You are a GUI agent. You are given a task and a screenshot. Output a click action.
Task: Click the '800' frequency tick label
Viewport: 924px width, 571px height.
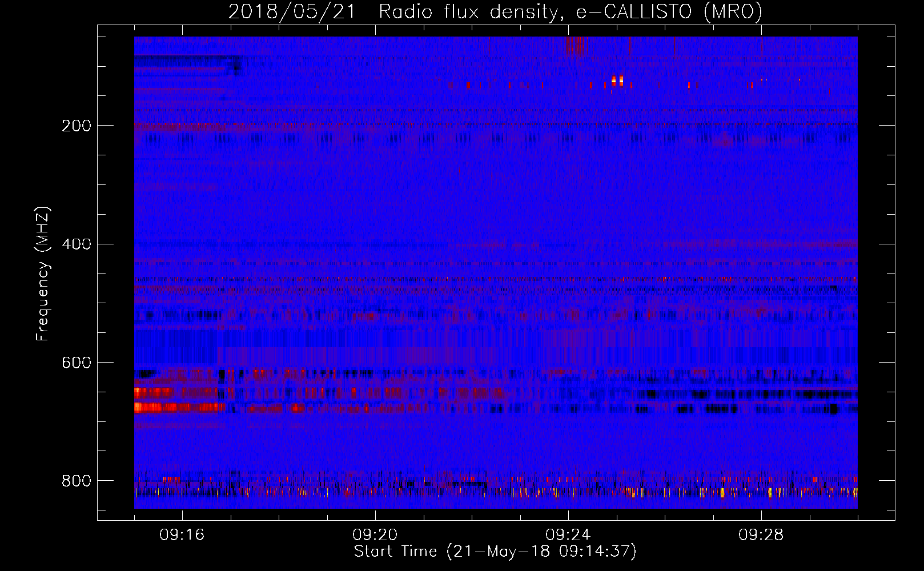[76, 481]
